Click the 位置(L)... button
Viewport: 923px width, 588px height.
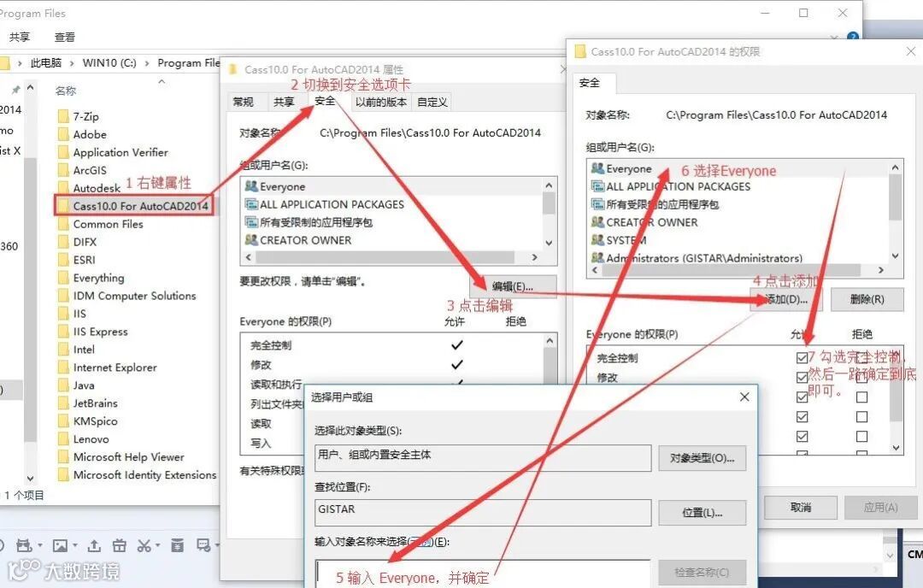click(x=703, y=512)
